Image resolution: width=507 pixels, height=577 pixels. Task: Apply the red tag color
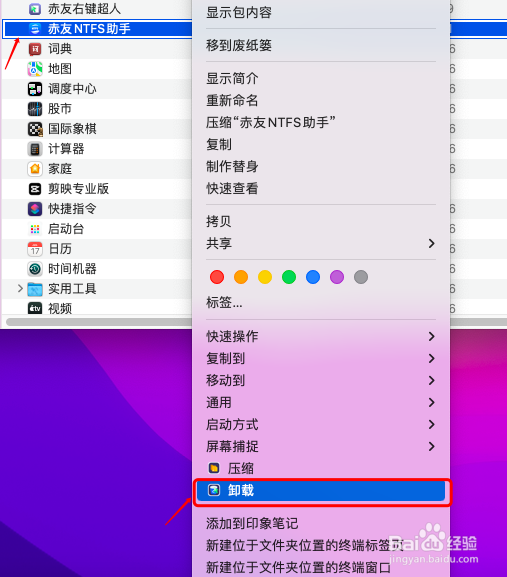pyautogui.click(x=217, y=277)
